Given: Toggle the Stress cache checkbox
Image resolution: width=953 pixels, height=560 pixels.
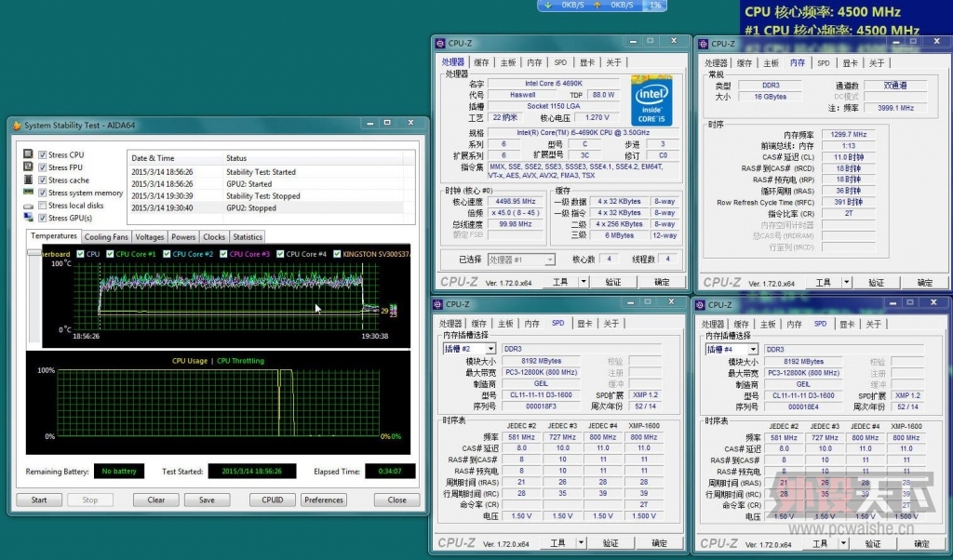Looking at the screenshot, I should pos(43,180).
